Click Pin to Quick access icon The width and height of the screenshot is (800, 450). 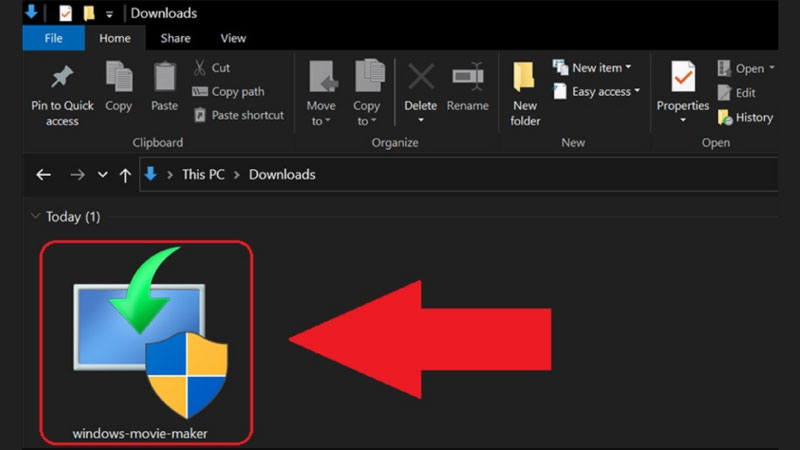62,78
